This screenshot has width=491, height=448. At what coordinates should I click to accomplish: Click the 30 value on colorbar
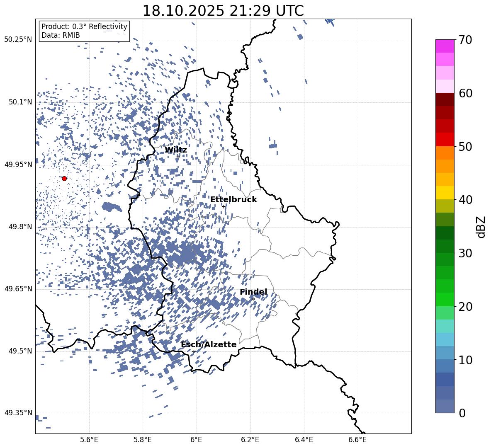[x=465, y=253]
